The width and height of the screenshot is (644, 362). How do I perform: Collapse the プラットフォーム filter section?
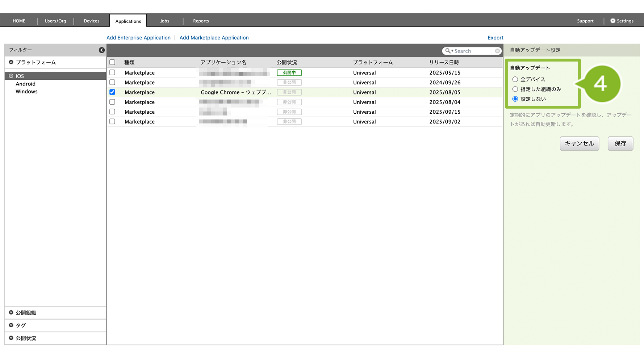[11, 62]
